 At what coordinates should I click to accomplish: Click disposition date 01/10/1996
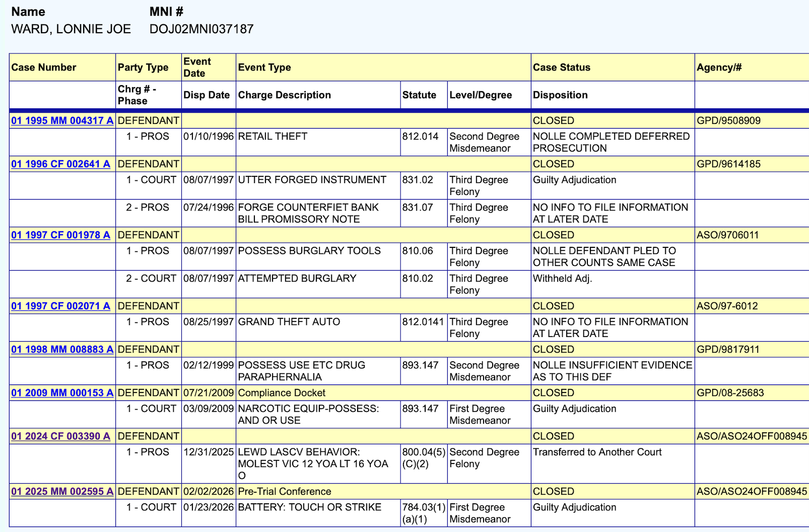click(209, 136)
